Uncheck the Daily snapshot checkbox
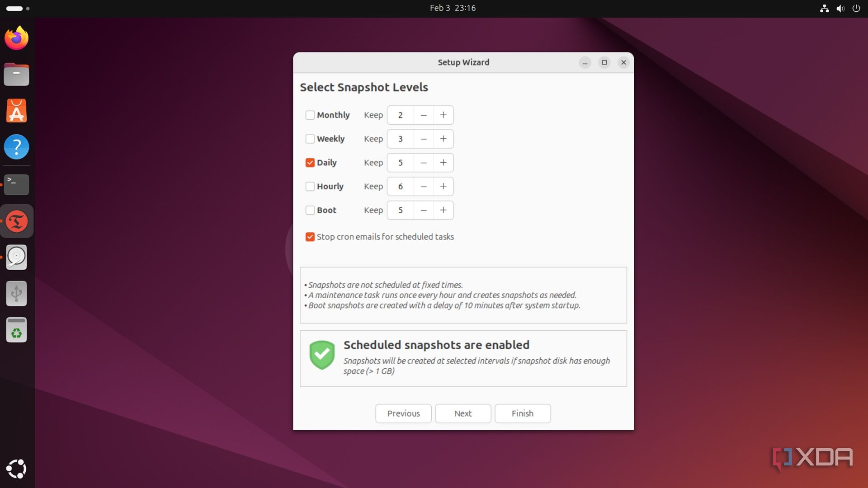 click(310, 163)
